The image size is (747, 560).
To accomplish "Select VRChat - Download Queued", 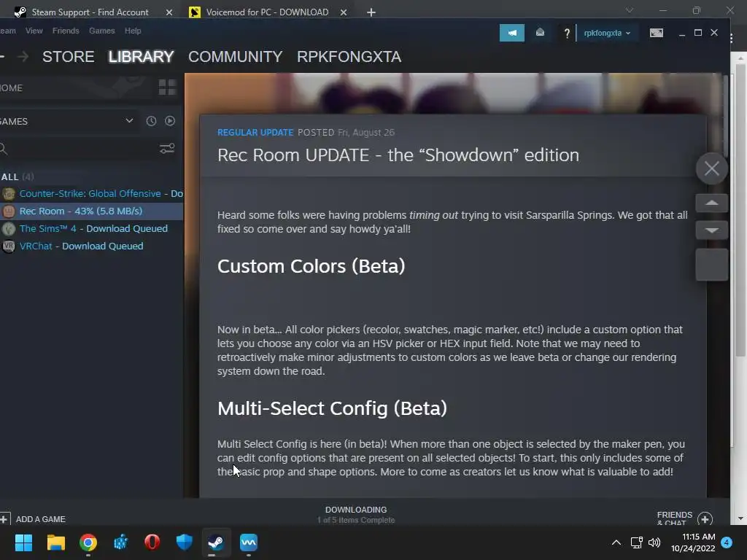I will click(91, 246).
